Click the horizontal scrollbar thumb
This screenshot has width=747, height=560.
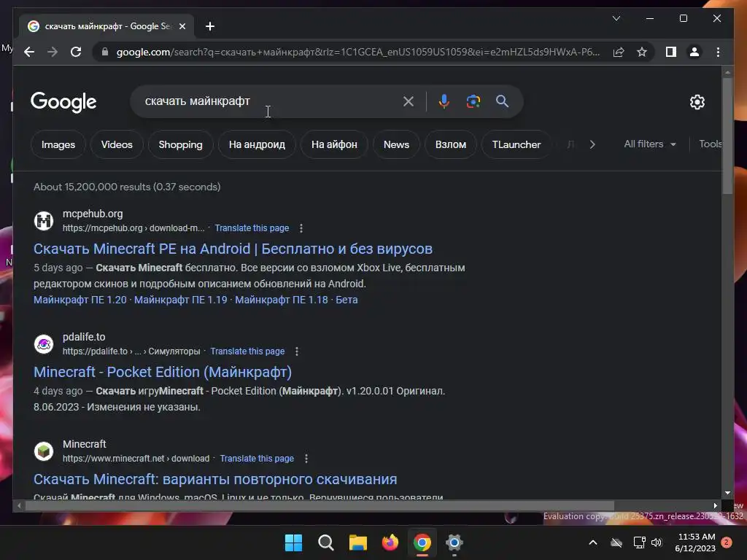320,506
